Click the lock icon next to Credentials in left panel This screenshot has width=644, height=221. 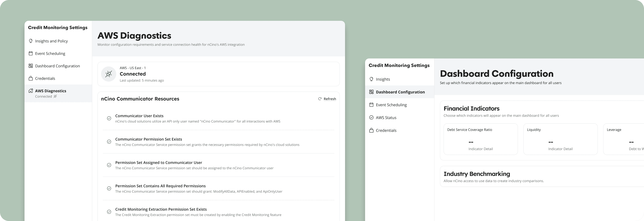(x=31, y=78)
